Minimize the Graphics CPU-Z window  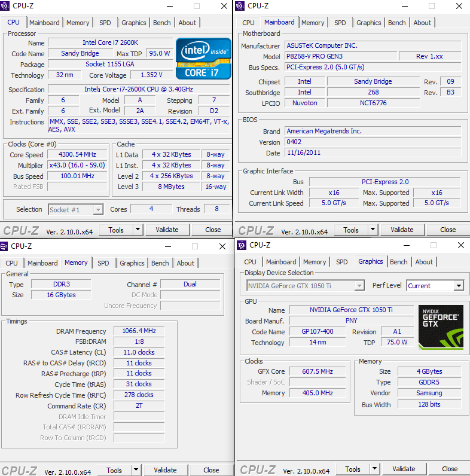[407, 245]
